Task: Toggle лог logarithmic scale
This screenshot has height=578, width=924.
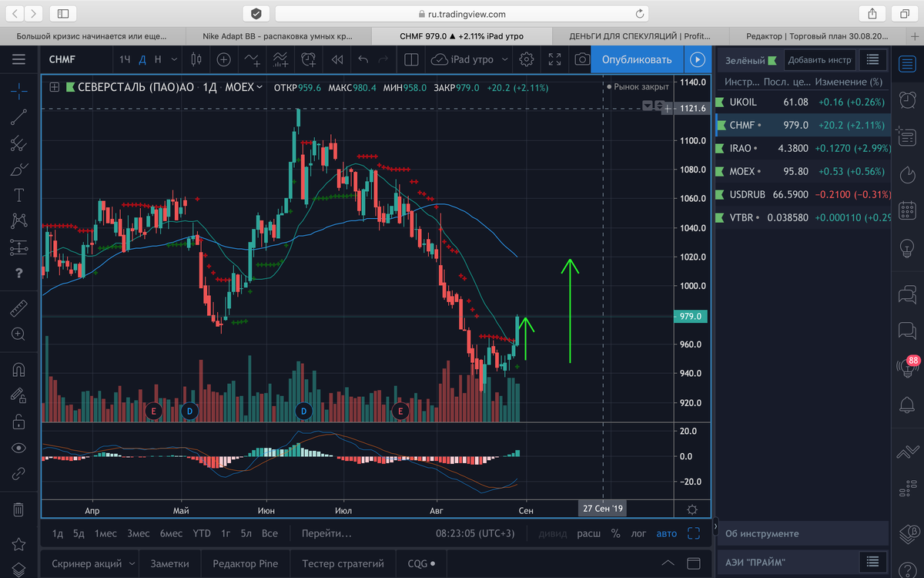Action: click(639, 533)
